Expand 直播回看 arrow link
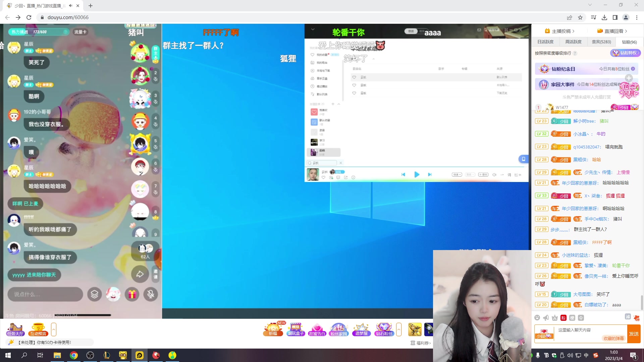644x362 pixels. 626,31
